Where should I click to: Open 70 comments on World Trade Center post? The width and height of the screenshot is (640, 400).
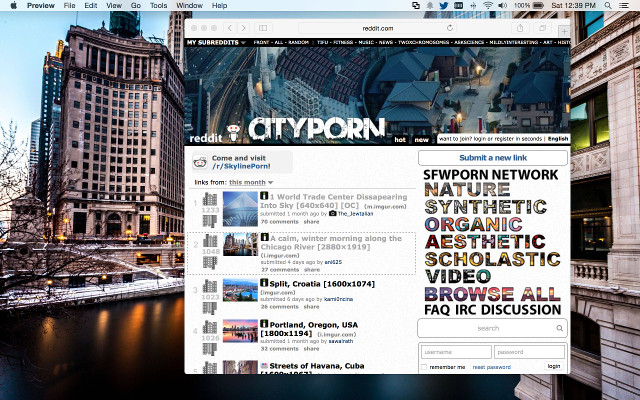(280, 222)
